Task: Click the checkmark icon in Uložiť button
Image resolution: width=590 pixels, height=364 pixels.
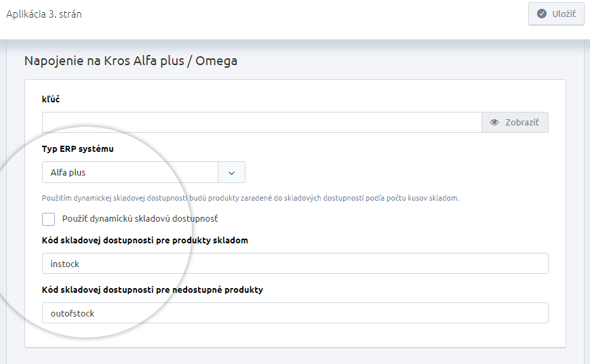Action: 541,14
